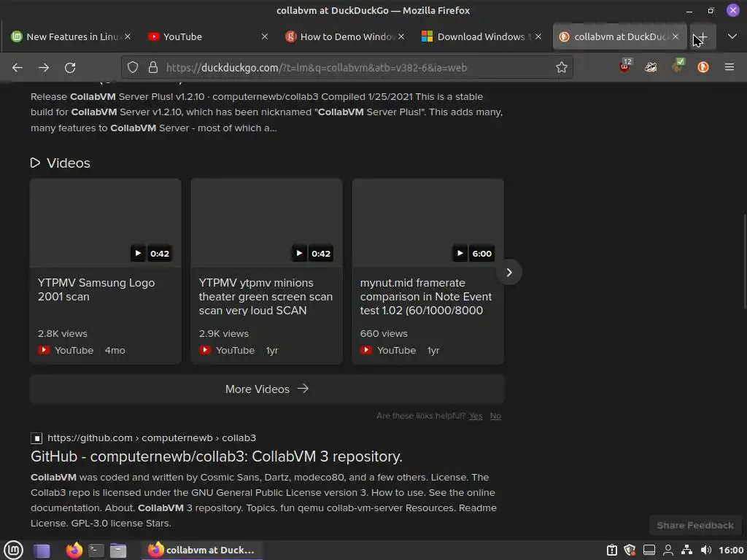This screenshot has height=560, width=747.
Task: Click the 2.9K views text
Action: 223,333
